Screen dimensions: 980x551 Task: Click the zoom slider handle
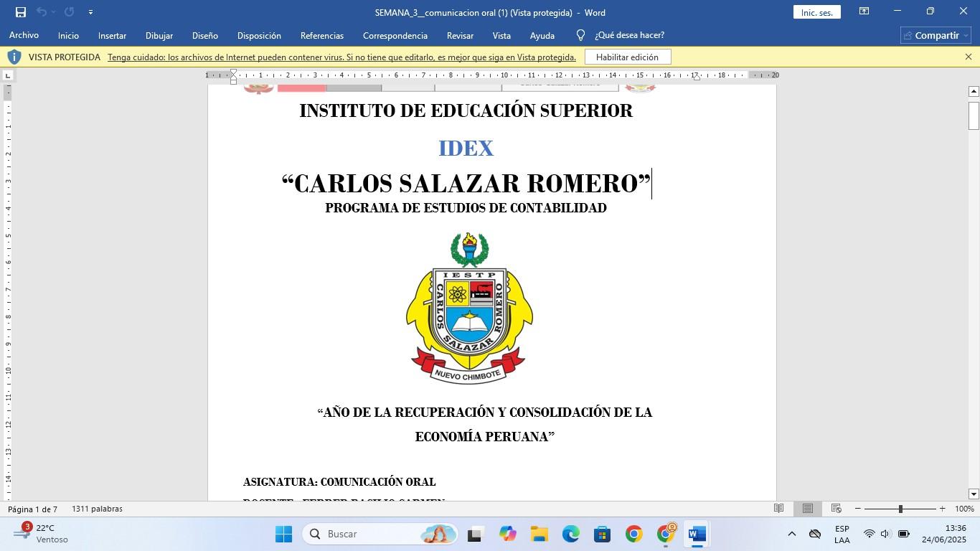(900, 509)
